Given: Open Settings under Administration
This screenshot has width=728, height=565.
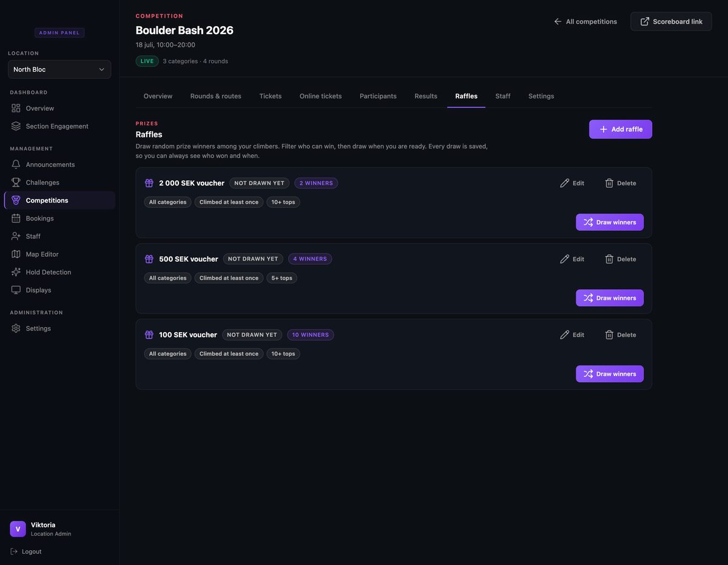Looking at the screenshot, I should click(59, 328).
